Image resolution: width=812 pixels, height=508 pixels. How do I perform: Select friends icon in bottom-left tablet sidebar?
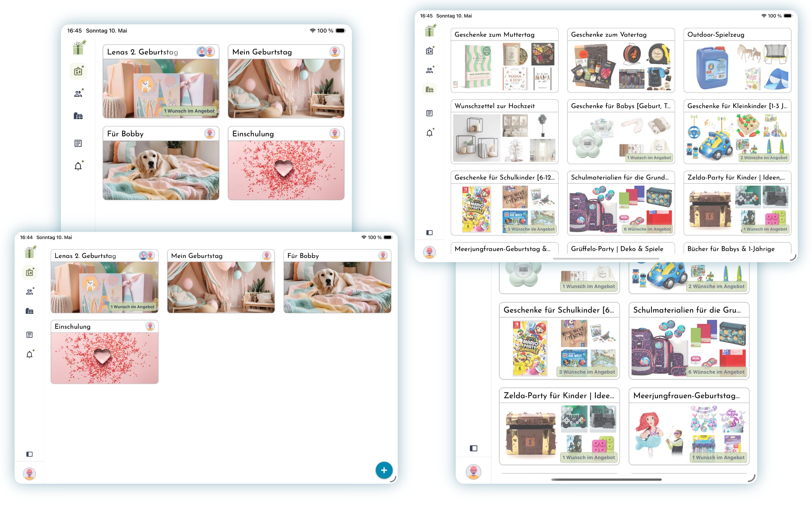click(30, 292)
